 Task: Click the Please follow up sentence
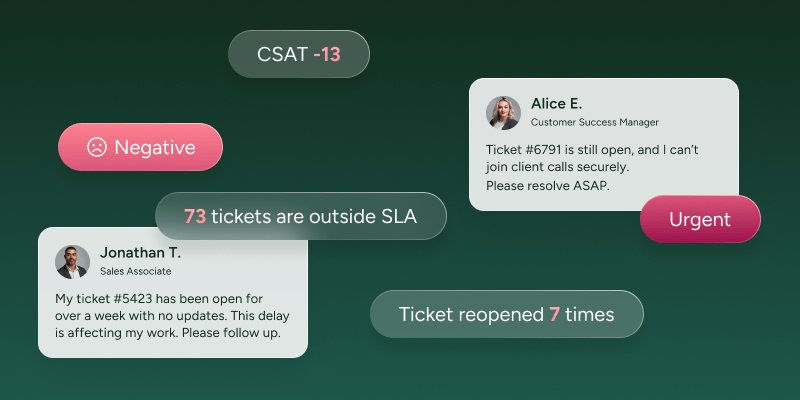231,333
